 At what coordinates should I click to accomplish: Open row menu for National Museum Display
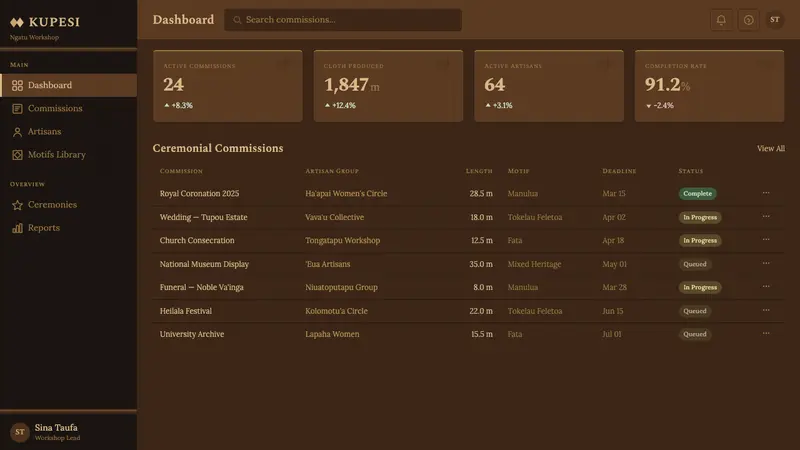[x=766, y=263]
